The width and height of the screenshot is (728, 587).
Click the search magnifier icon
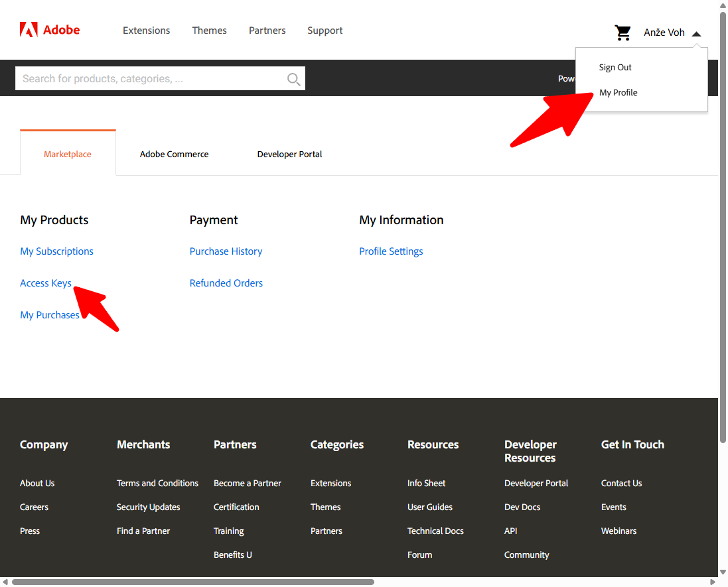[293, 78]
